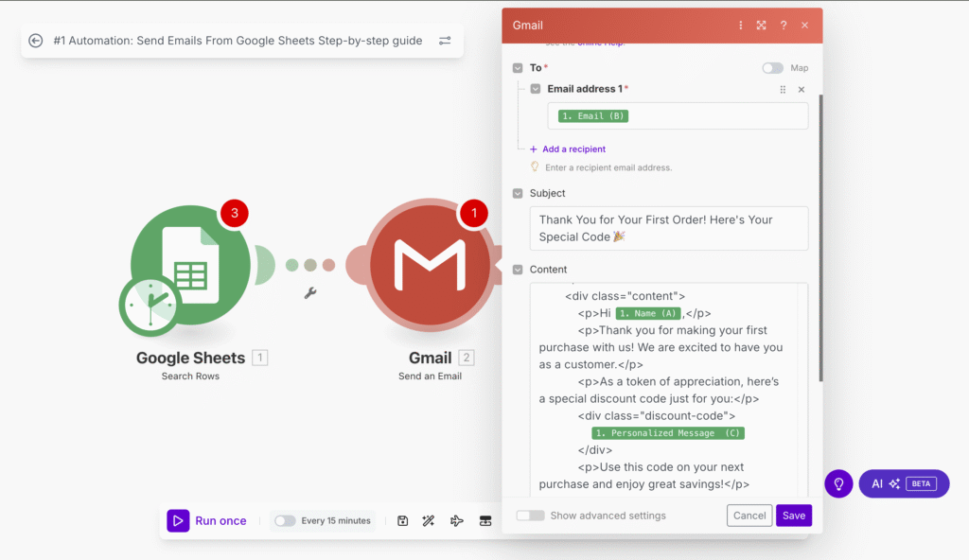Click the red 1 badge on Gmail
Viewport: 969px width, 560px height.
(474, 213)
